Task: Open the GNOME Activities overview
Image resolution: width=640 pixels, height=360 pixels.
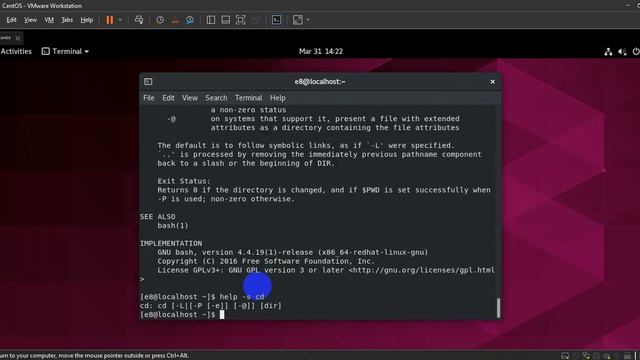Action: (x=16, y=51)
